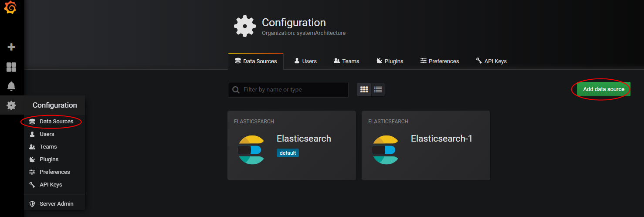
Task: Click the sliders icon on Preferences tab
Action: (x=424, y=61)
